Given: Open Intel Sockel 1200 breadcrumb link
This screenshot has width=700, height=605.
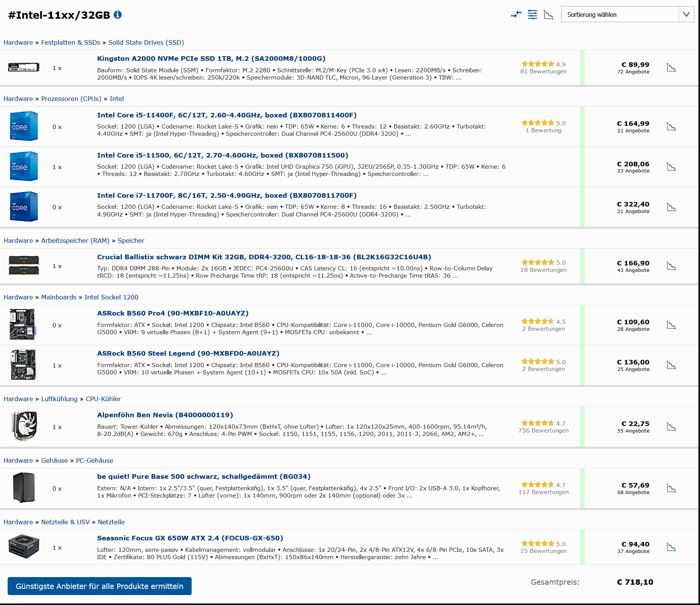Looking at the screenshot, I should [111, 297].
